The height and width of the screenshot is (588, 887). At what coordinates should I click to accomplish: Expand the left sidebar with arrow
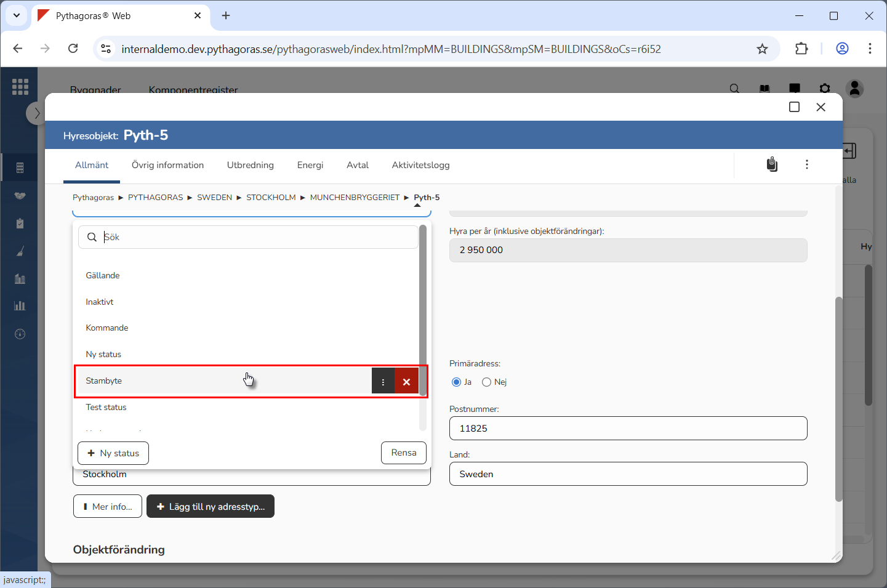pyautogui.click(x=36, y=113)
